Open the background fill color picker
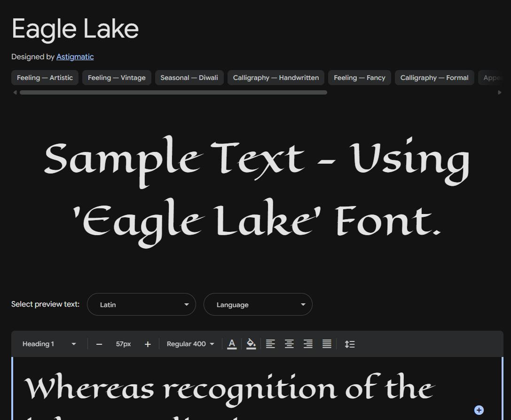 [x=251, y=344]
